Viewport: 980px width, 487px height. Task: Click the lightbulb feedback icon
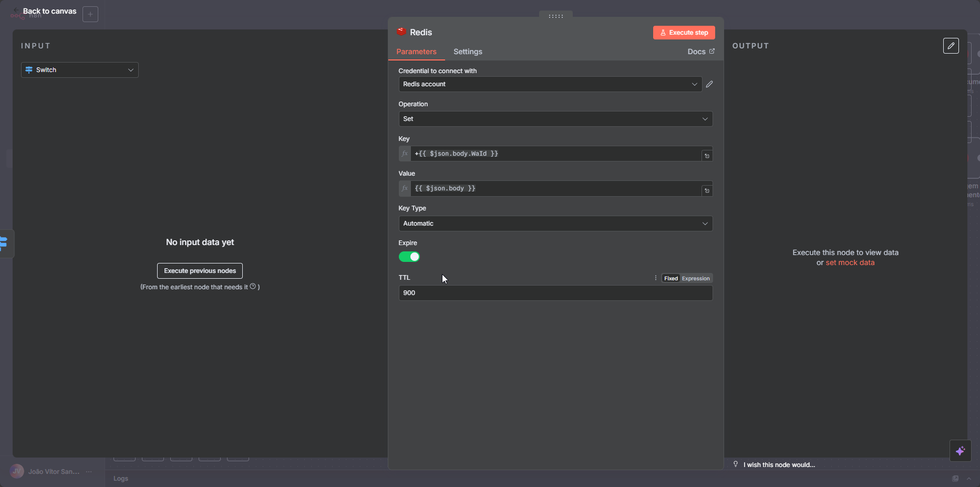point(736,464)
